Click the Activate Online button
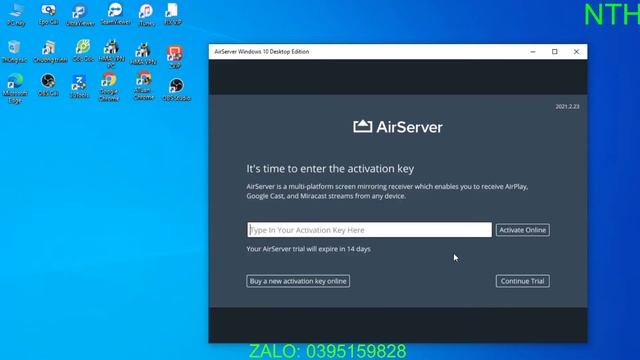 click(x=522, y=230)
